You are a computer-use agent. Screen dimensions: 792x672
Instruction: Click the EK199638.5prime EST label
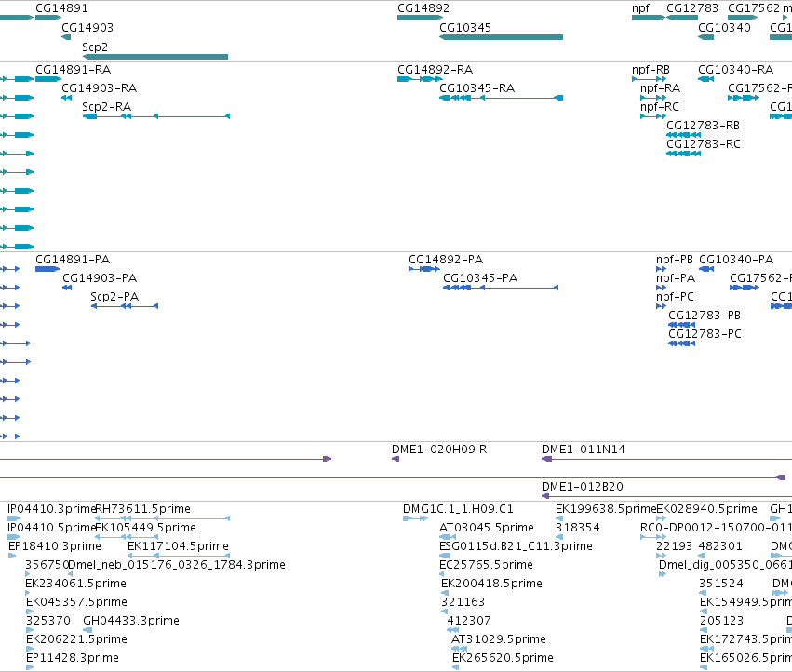[606, 509]
